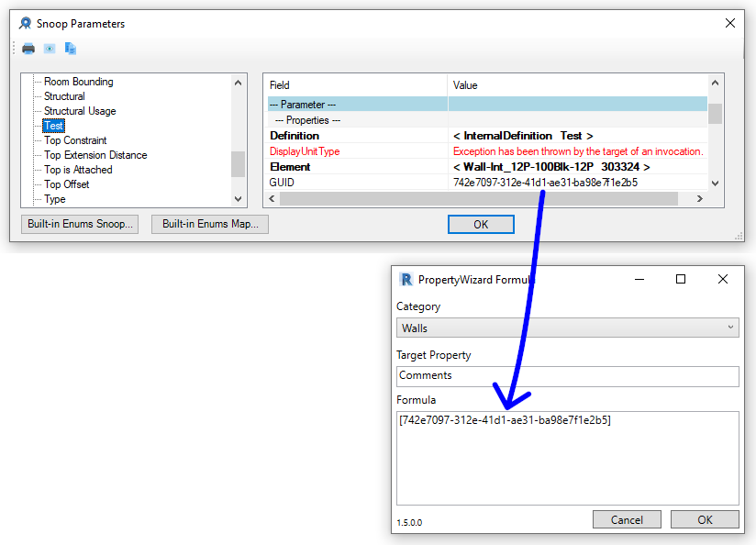The height and width of the screenshot is (545, 756).
Task: Click value list scroll up arrow
Action: [715, 83]
